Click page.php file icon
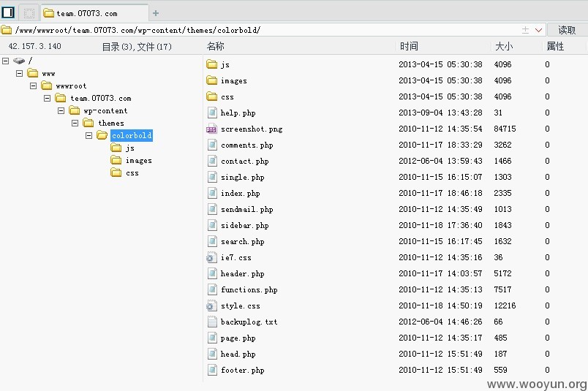Viewport: 588px width, 391px height. (212, 338)
